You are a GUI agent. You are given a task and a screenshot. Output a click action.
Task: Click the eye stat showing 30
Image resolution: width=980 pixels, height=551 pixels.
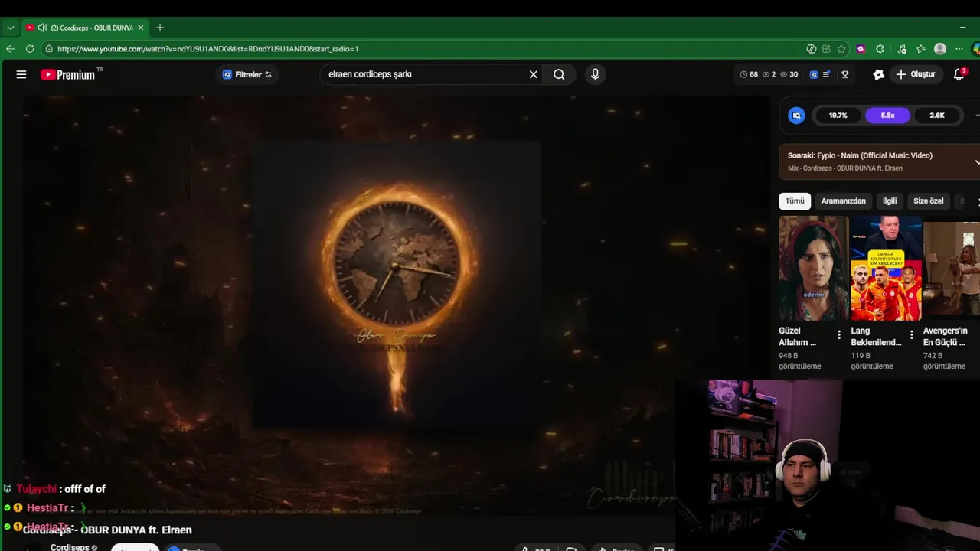[789, 74]
